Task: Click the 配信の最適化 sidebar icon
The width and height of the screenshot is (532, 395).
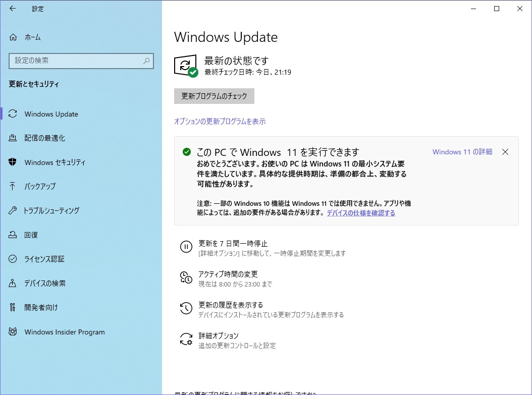Action: pyautogui.click(x=13, y=138)
